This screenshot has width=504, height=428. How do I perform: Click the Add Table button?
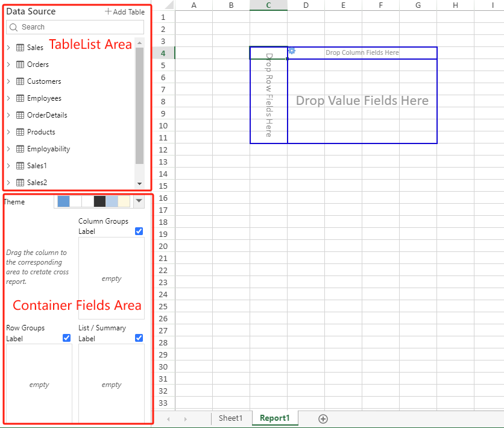pos(124,11)
